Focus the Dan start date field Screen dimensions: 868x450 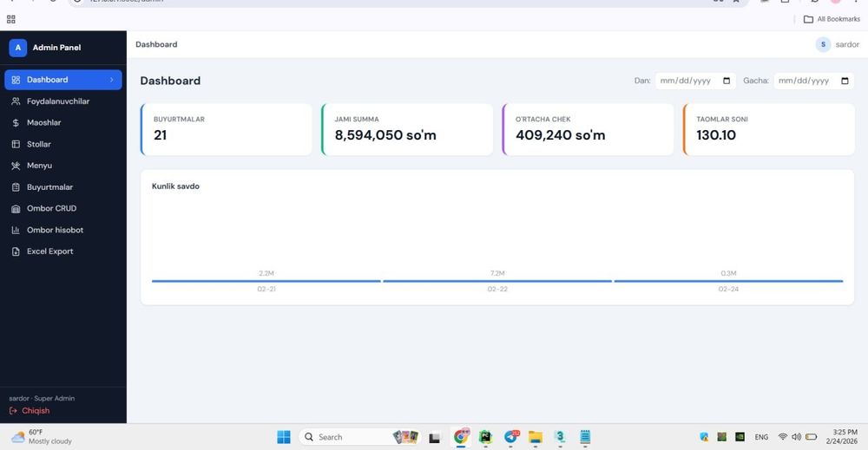[x=695, y=81]
